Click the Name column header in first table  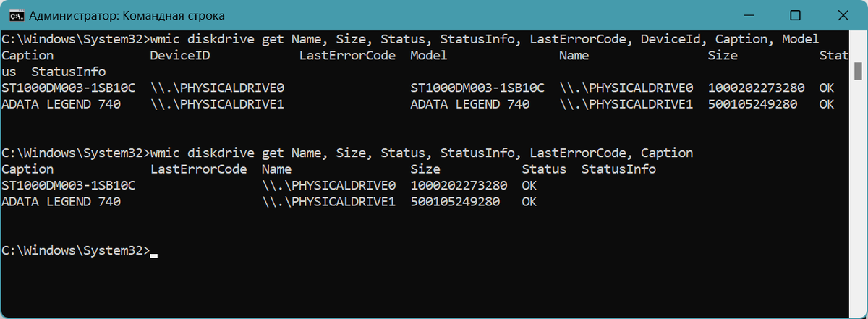(x=574, y=56)
